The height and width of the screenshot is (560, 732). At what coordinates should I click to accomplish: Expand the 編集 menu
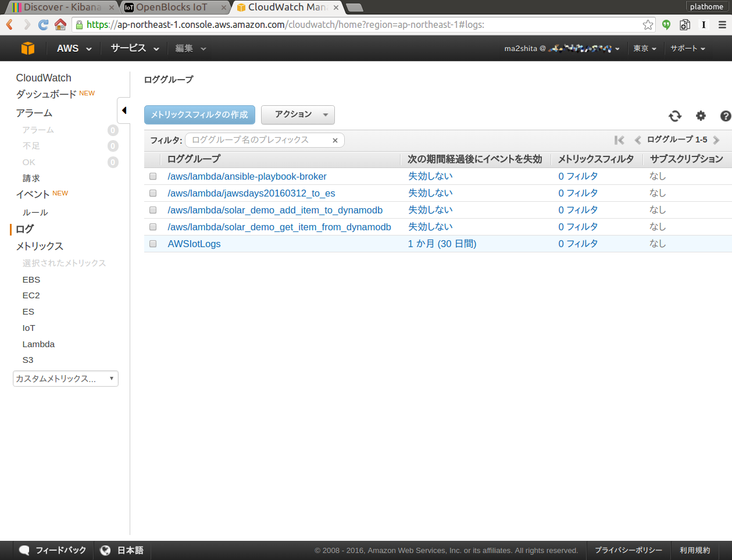pyautogui.click(x=191, y=48)
